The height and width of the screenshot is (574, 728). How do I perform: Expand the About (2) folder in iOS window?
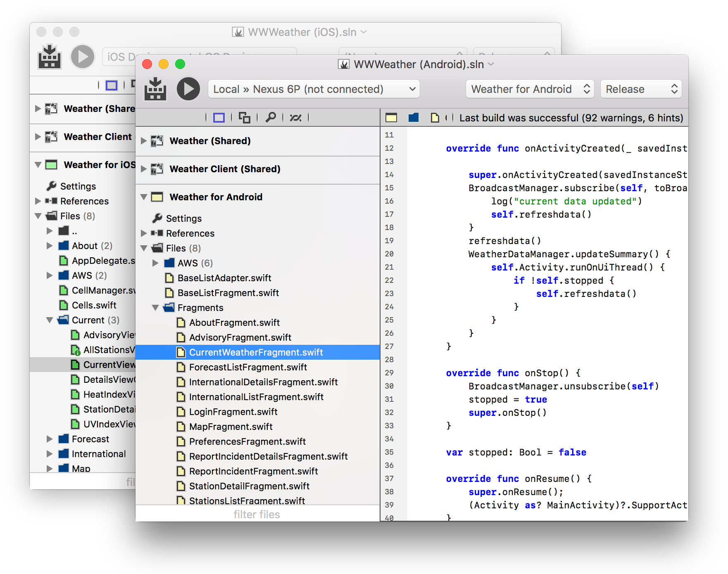click(x=50, y=246)
